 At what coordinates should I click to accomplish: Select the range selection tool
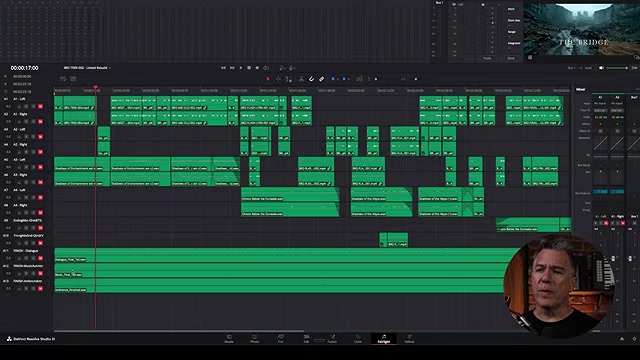(278, 79)
